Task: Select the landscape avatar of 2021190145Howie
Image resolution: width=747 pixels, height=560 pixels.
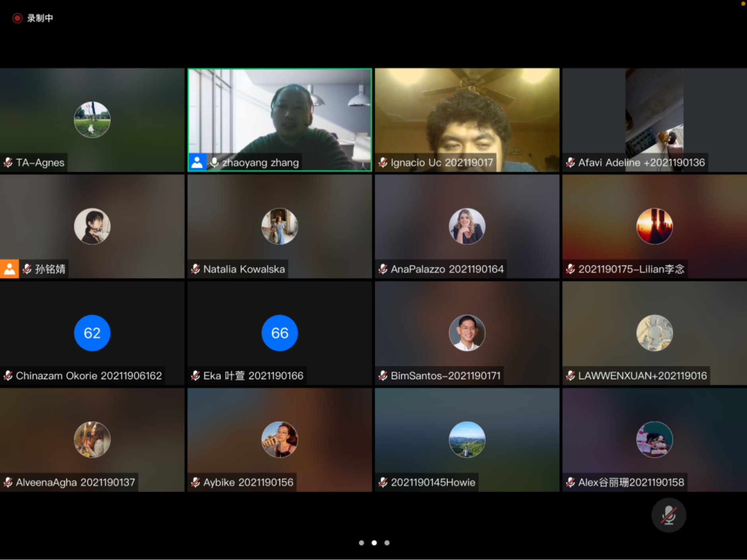Action: (467, 440)
